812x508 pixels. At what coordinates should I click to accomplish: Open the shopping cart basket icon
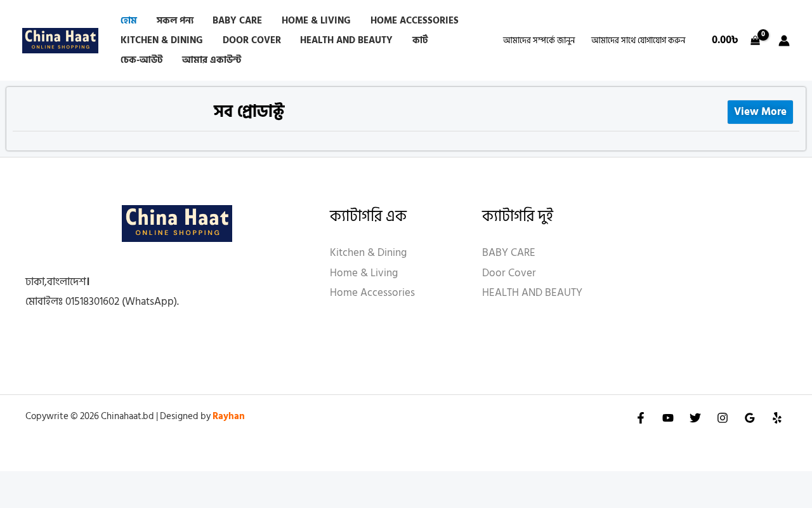tap(755, 41)
